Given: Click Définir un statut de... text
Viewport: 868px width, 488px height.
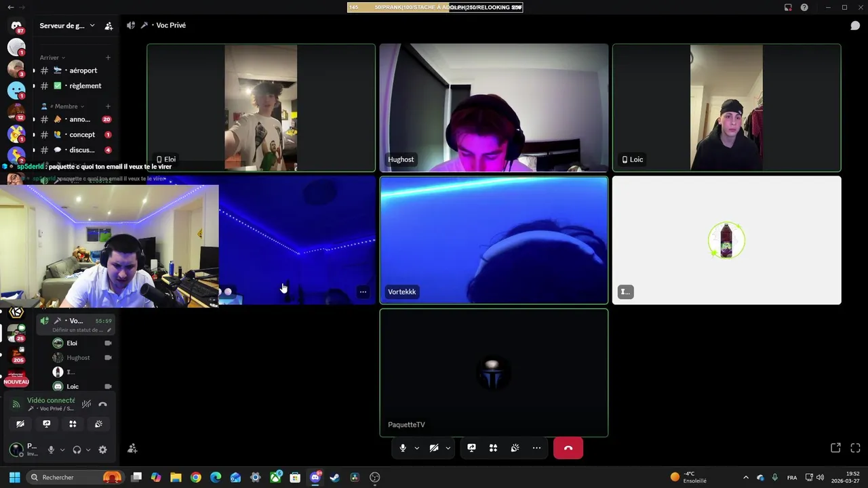Looking at the screenshot, I should tap(78, 330).
